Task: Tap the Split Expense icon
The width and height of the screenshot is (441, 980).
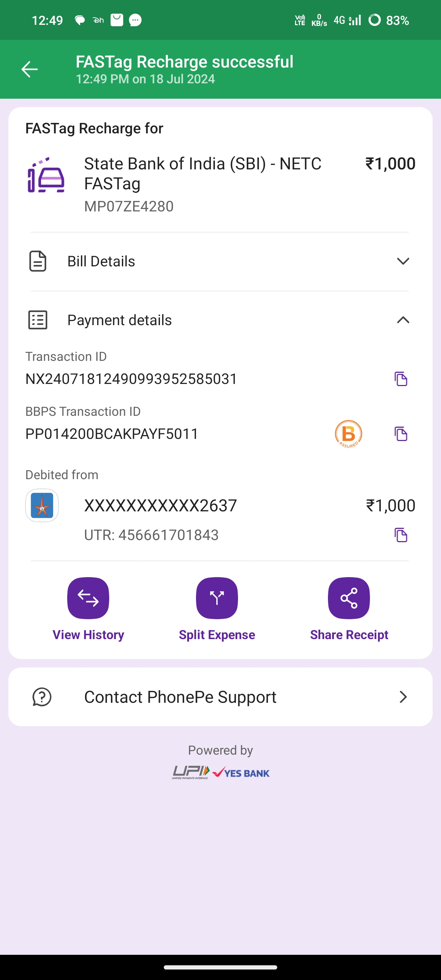Action: click(x=217, y=598)
